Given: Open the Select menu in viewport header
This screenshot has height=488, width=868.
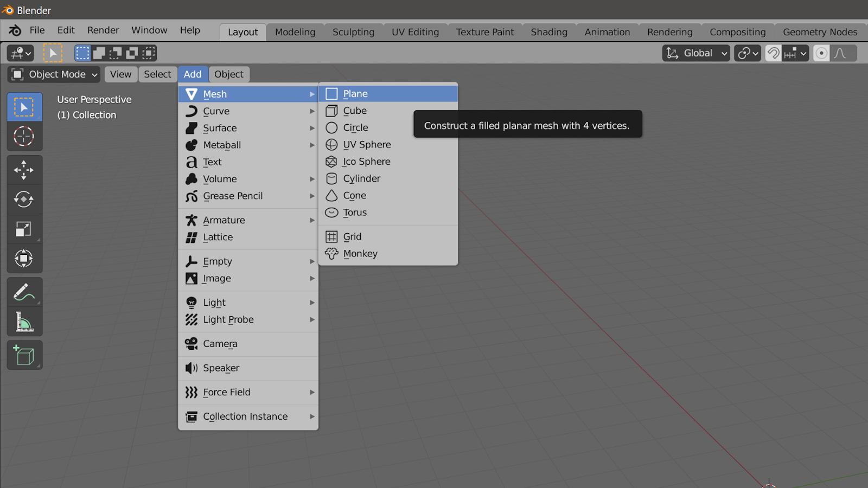Looking at the screenshot, I should [x=157, y=74].
